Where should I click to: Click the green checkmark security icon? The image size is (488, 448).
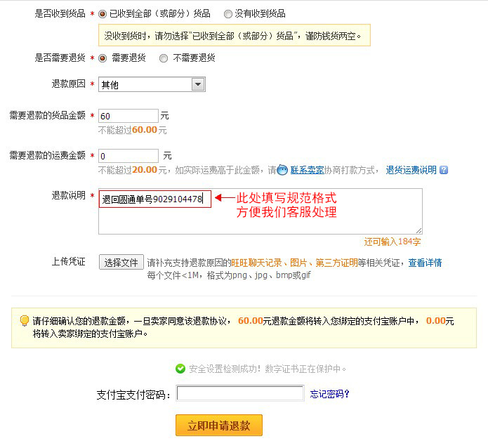tap(180, 369)
